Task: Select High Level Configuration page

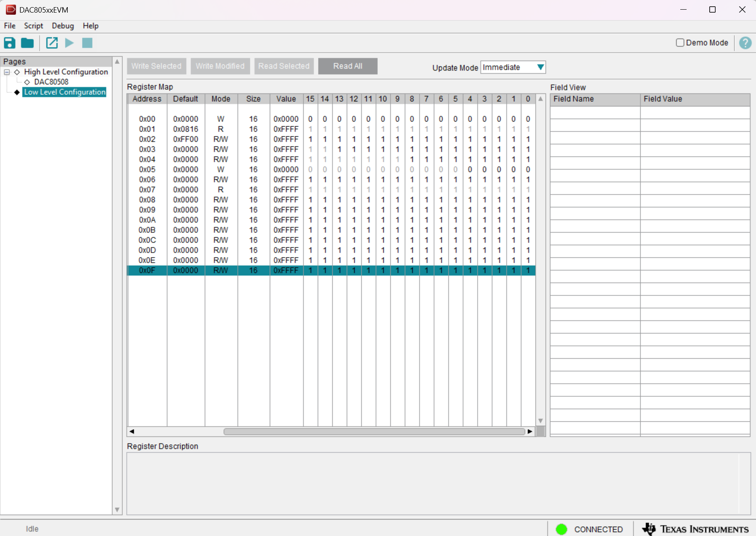Action: tap(66, 72)
